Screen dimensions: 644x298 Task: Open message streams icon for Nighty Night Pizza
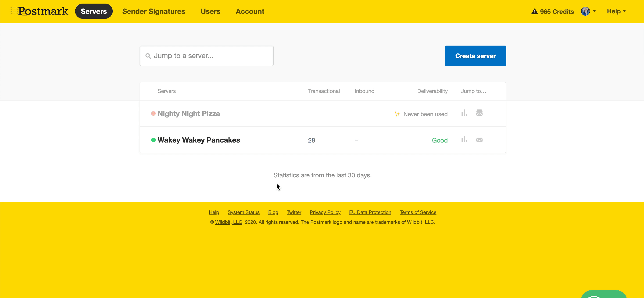click(x=479, y=113)
